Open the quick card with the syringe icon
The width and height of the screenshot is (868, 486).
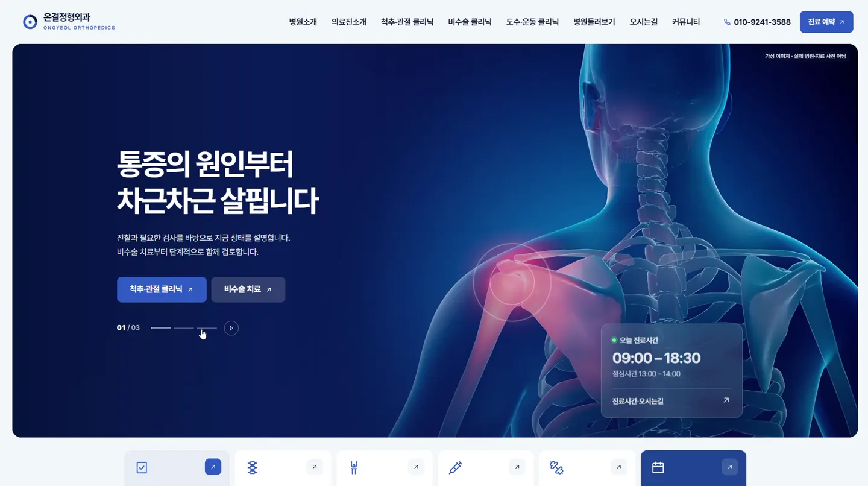coord(486,468)
